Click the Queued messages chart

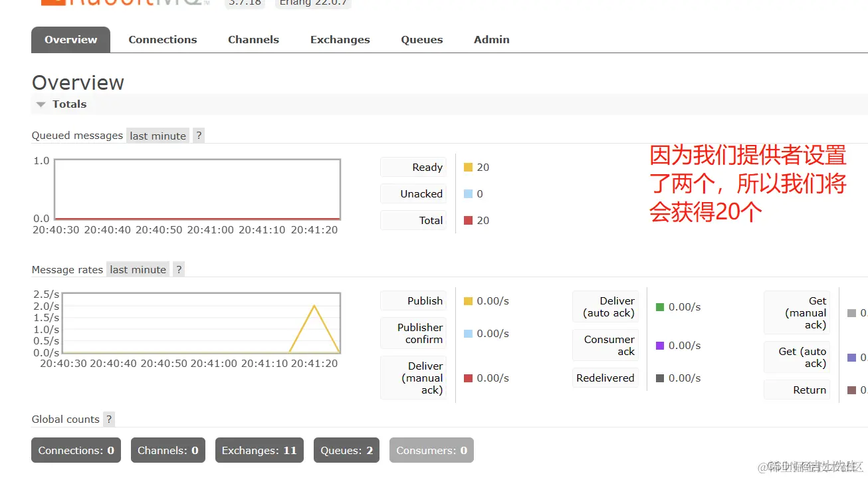pyautogui.click(x=197, y=189)
